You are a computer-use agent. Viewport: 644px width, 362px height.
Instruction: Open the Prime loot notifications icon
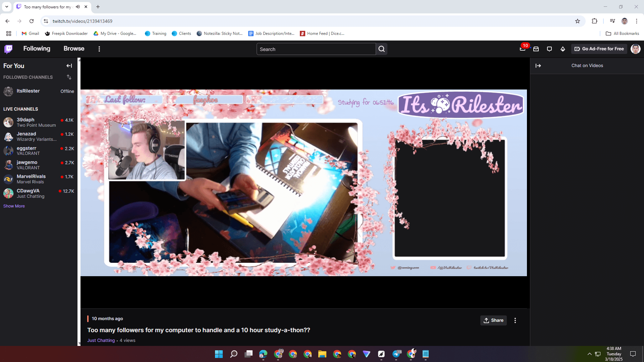point(523,49)
